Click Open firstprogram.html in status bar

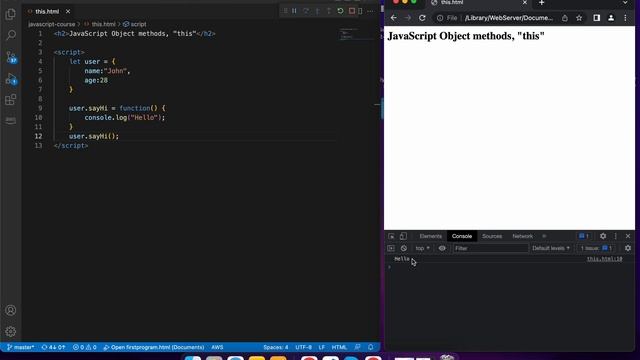click(x=153, y=347)
